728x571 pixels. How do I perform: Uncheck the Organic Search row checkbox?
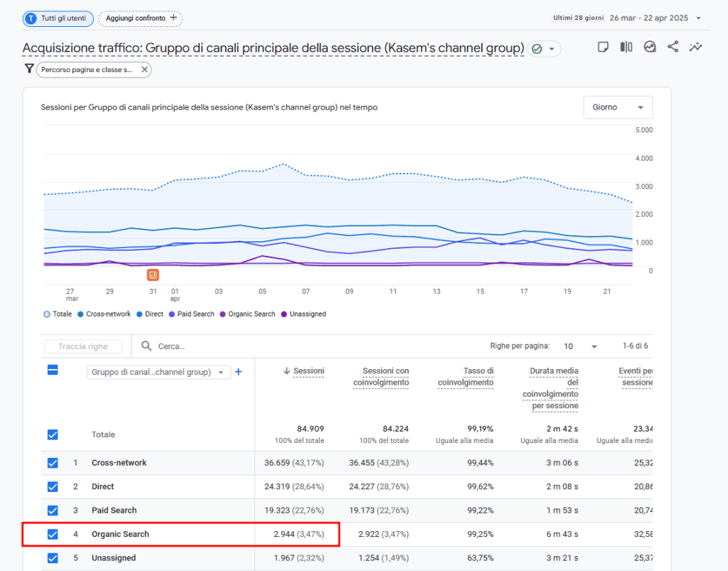53,534
